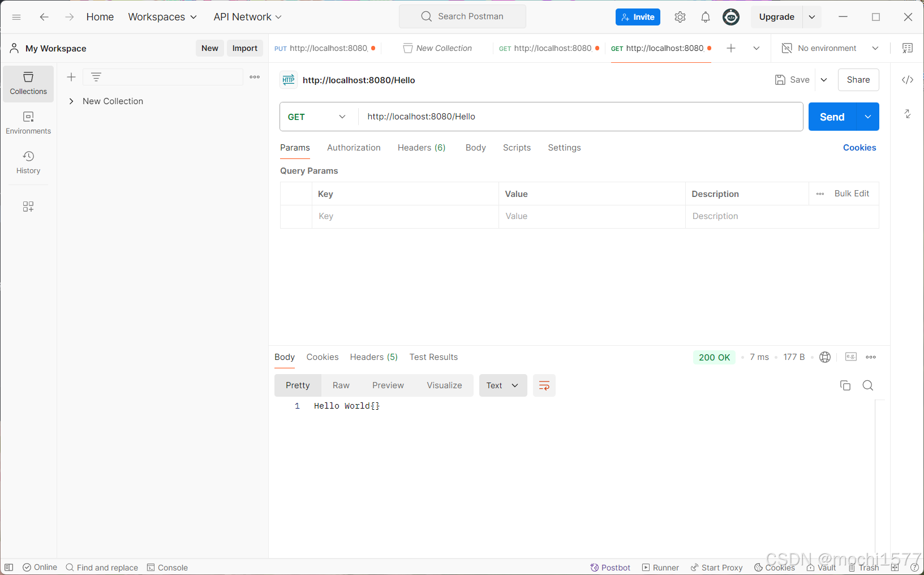The width and height of the screenshot is (924, 575).
Task: Open the Save options dropdown arrow
Action: (824, 80)
